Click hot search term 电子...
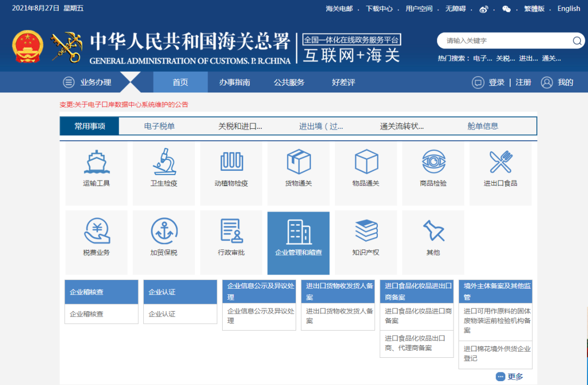The image size is (588, 385). coord(482,58)
